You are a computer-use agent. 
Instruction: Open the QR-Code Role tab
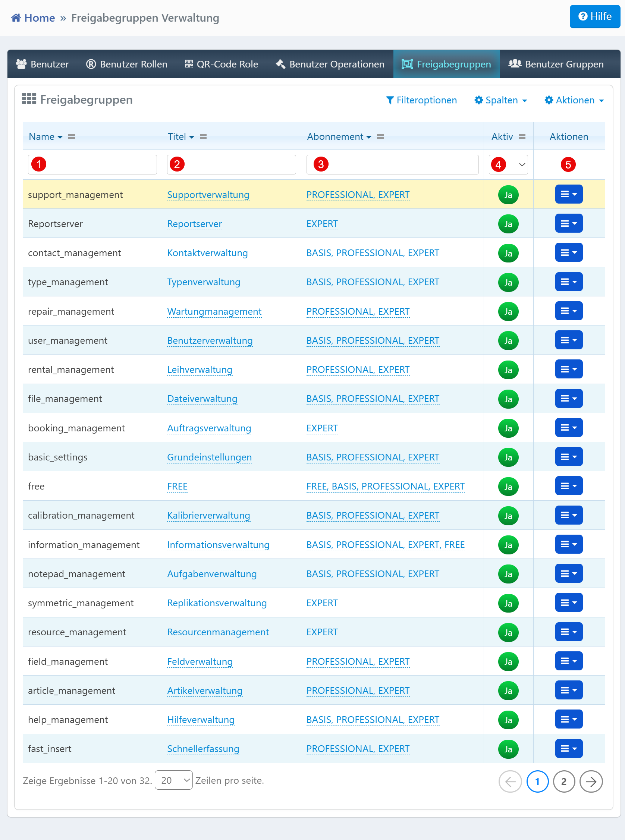[x=221, y=64]
